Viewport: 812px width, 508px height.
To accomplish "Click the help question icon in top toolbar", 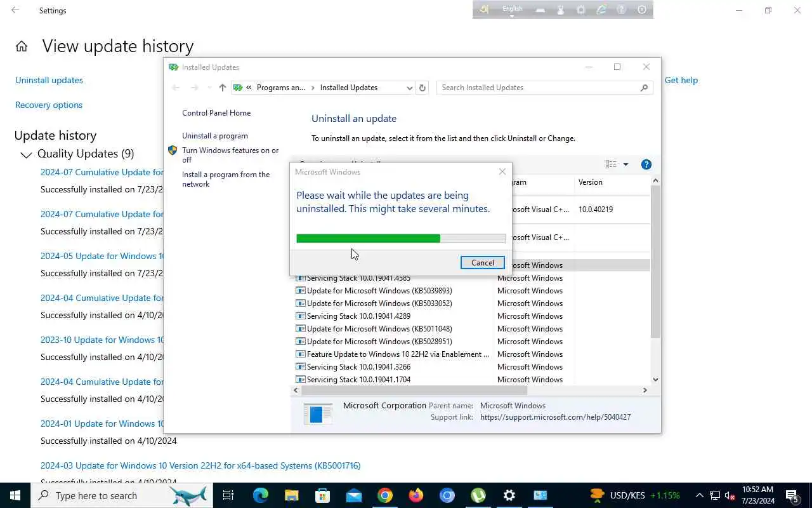I will tap(622, 10).
